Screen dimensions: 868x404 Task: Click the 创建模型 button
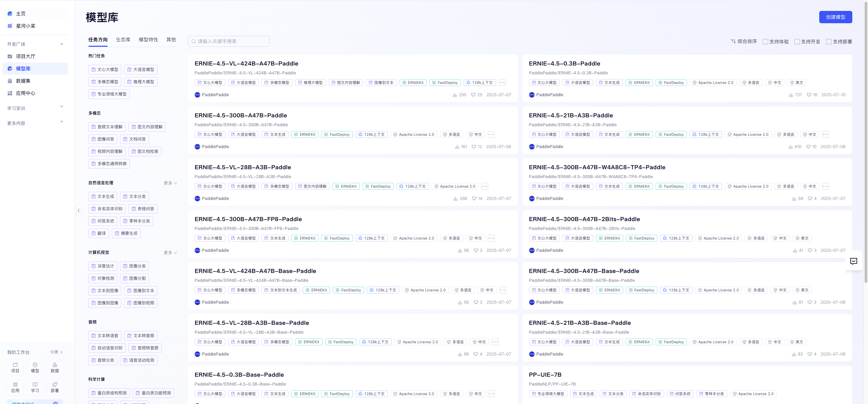(835, 17)
